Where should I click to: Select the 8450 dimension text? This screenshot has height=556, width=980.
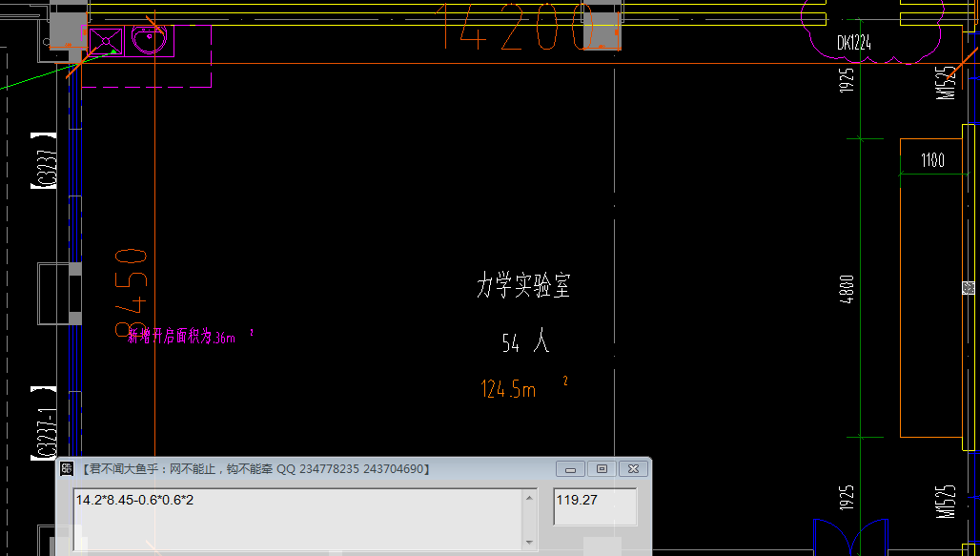point(132,294)
